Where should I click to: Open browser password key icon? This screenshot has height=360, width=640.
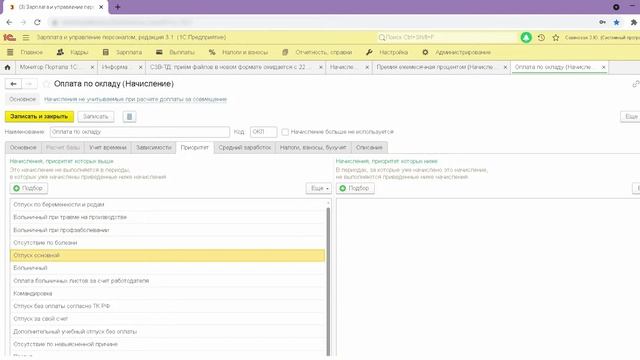tap(602, 22)
